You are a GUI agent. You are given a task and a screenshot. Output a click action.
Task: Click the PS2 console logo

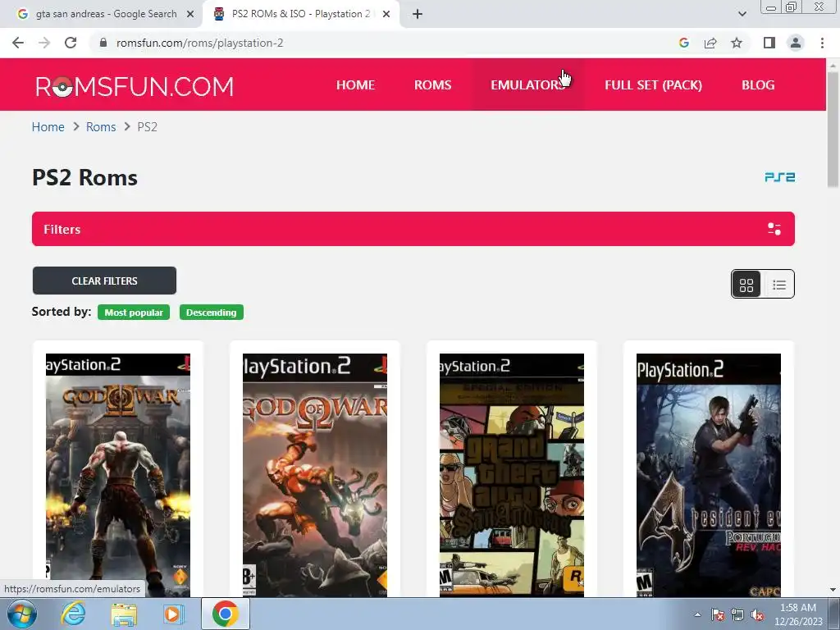coord(779,177)
